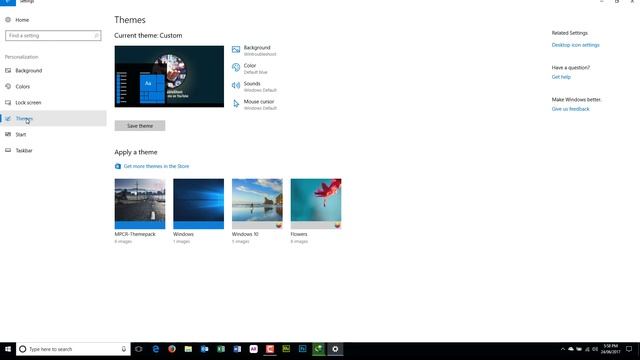
Task: Click the Cortana microphone icon
Action: [x=124, y=349]
